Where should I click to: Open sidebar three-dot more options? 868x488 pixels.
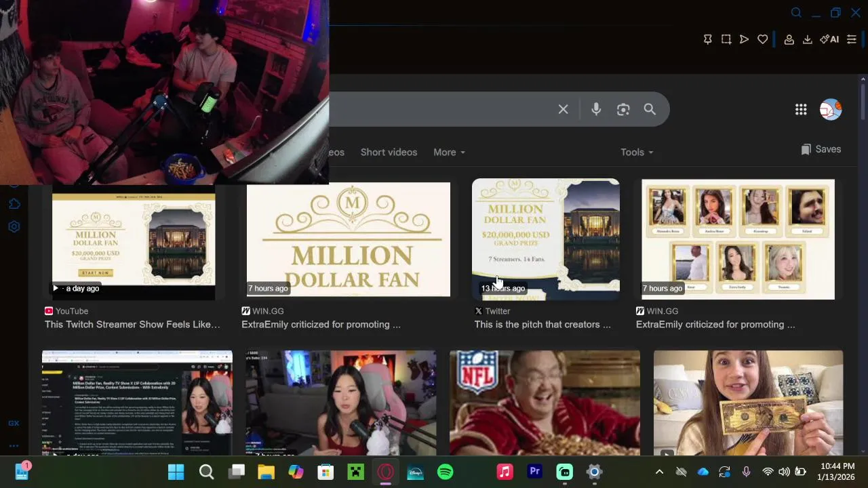click(x=14, y=446)
